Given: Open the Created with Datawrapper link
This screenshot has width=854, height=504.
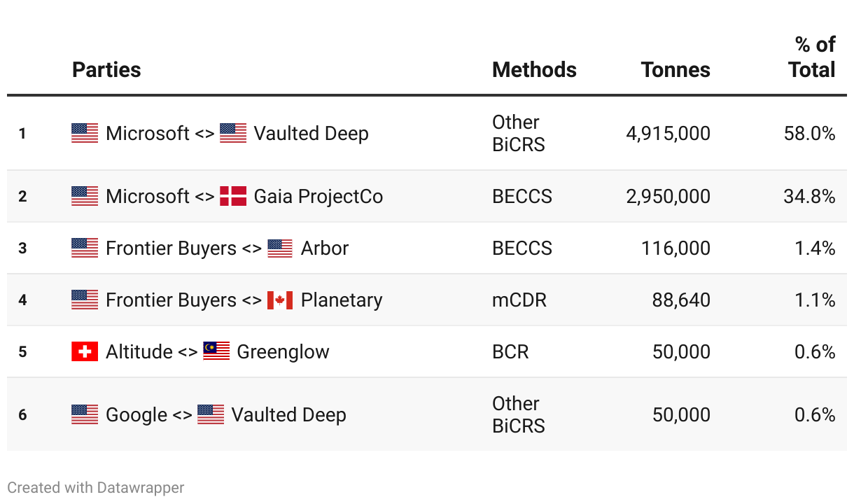Looking at the screenshot, I should [x=96, y=487].
